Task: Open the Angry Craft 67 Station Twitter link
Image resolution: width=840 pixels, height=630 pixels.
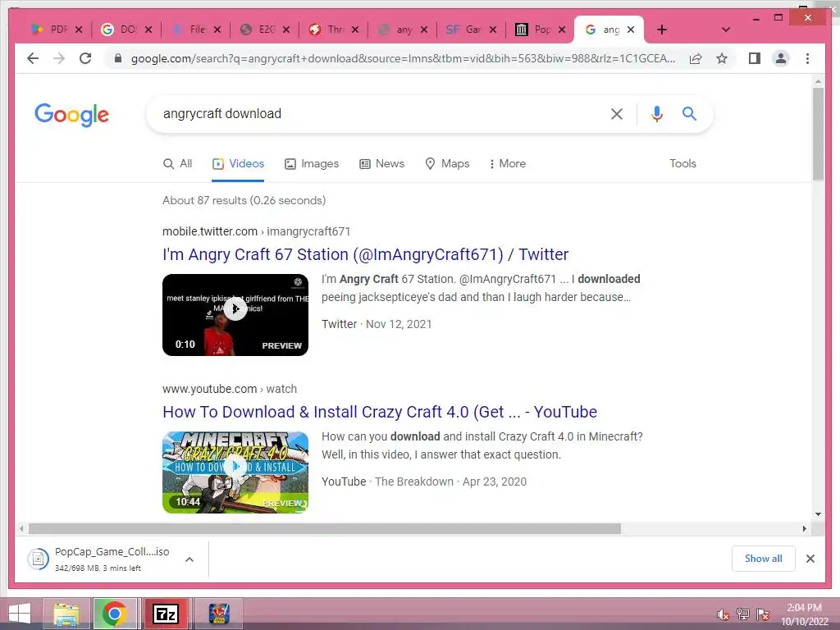Action: coord(365,254)
